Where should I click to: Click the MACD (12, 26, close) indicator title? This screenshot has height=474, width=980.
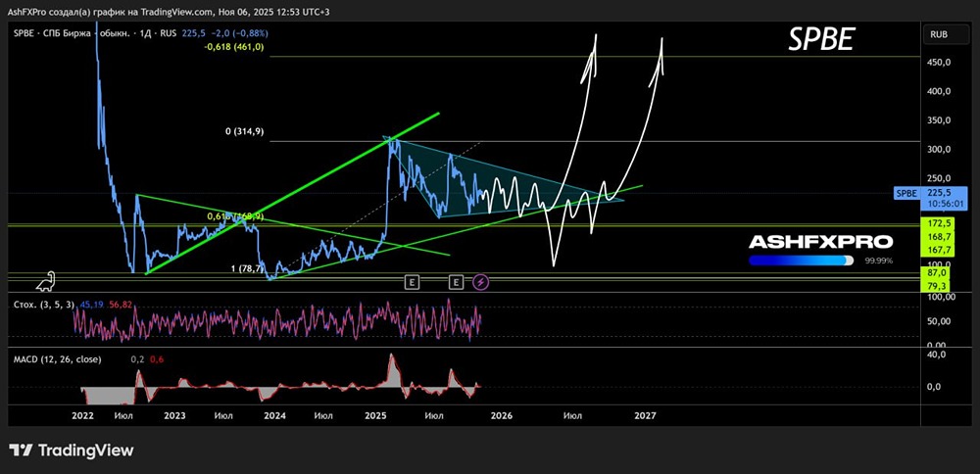coord(57,359)
